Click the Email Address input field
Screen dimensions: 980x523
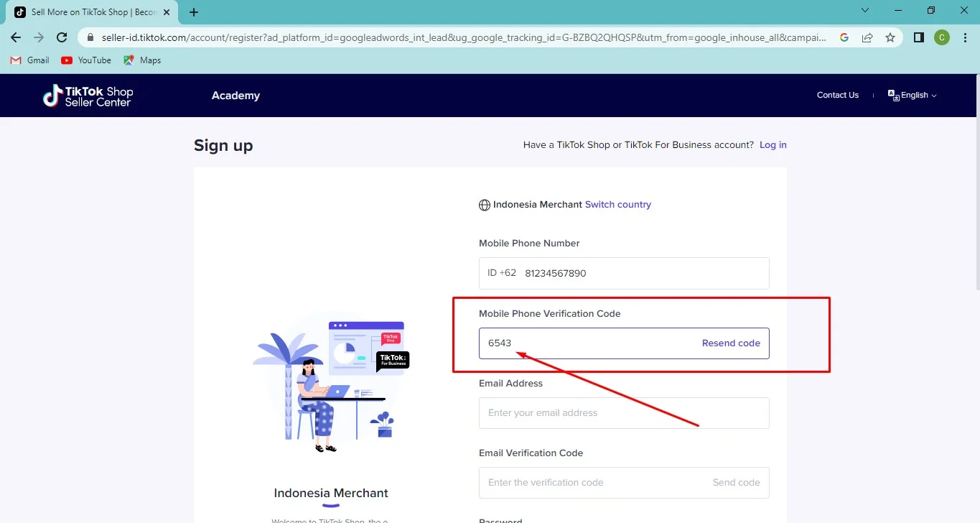[x=624, y=413]
